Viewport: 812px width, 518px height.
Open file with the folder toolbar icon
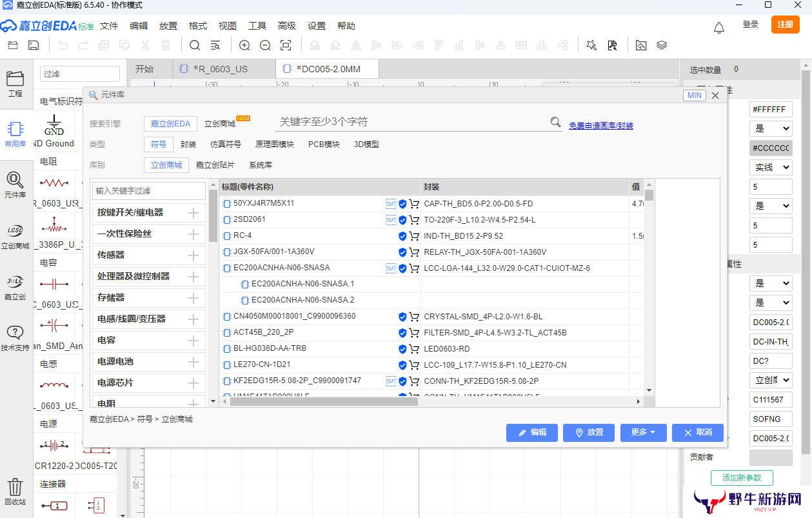[13, 45]
